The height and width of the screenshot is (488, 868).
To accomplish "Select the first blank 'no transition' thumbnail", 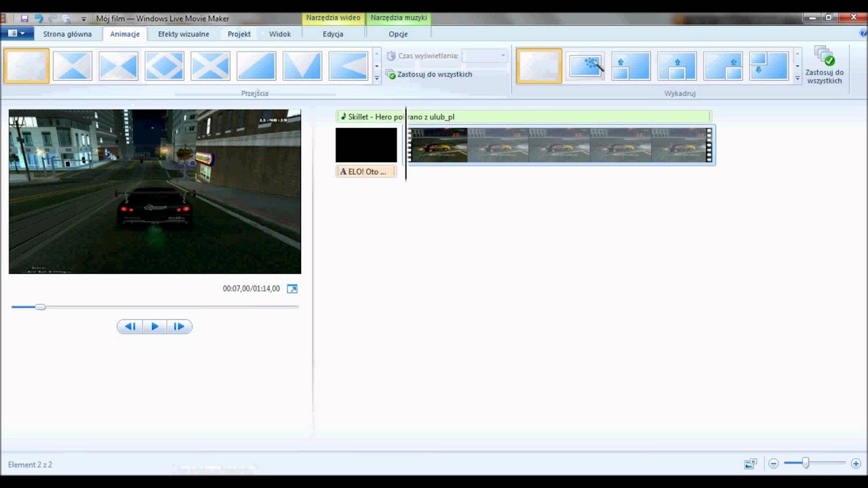I will point(26,66).
